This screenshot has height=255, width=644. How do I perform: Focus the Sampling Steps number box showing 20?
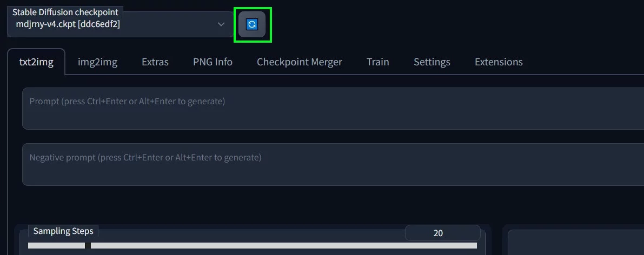[x=442, y=233]
